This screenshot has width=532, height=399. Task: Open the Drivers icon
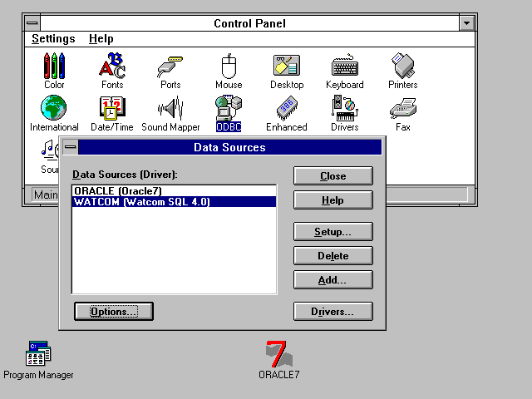344,109
